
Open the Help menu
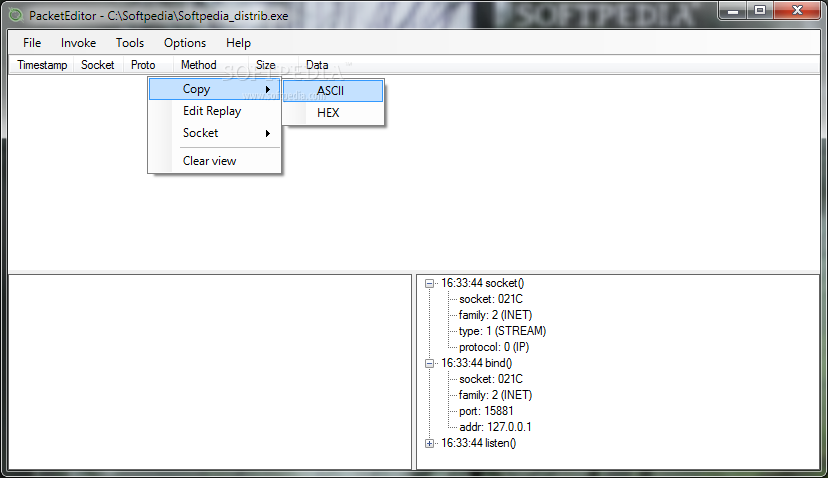[238, 43]
